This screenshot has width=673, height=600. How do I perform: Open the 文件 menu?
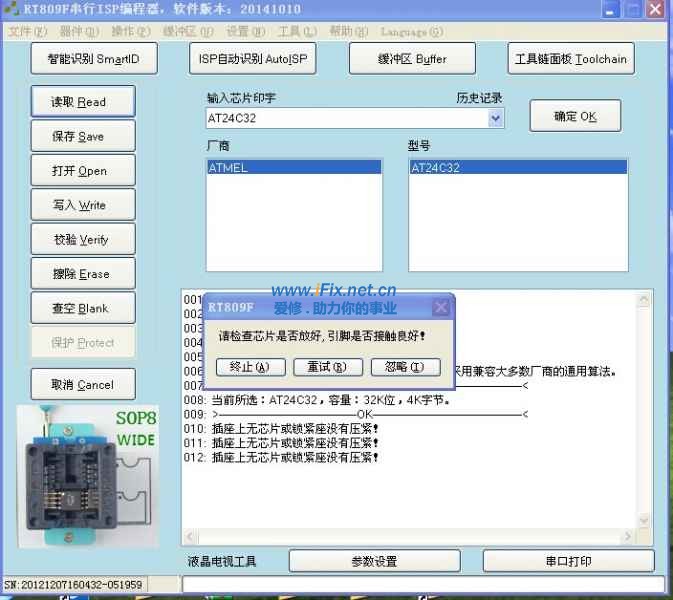[x=28, y=31]
